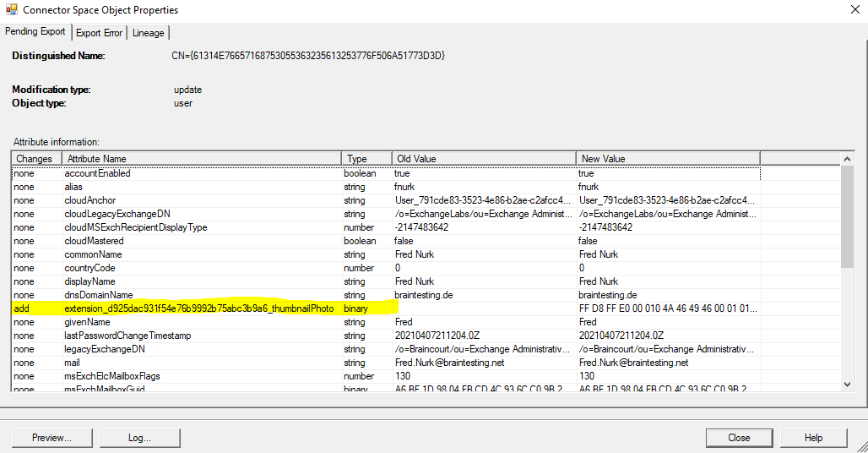Click the New Value column header
Image resolution: width=868 pixels, height=453 pixels.
pos(668,159)
